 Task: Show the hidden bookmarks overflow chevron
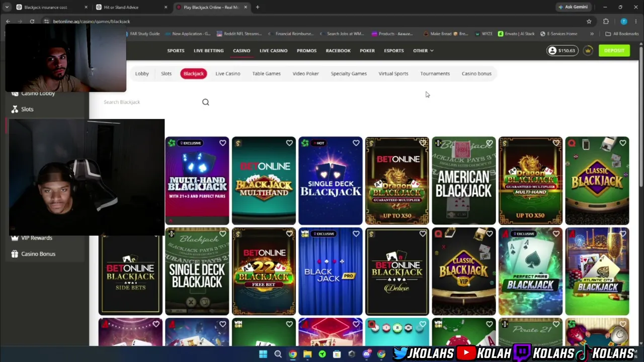tap(592, 34)
